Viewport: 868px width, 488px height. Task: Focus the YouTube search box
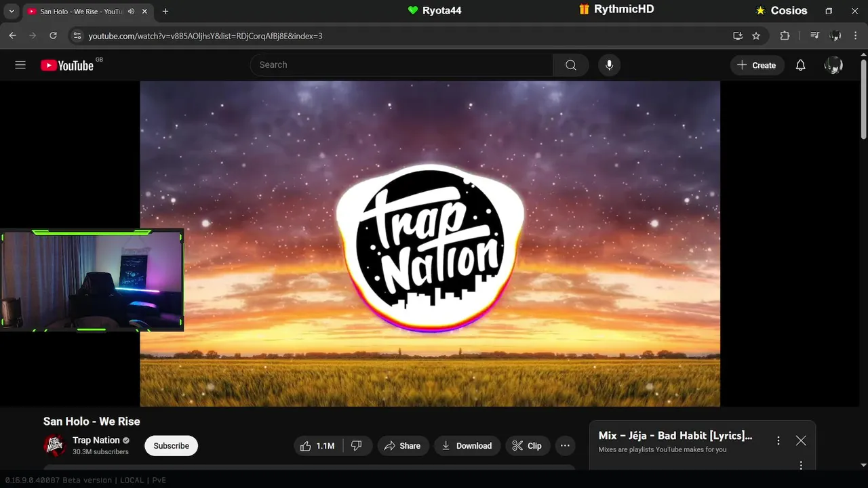401,65
